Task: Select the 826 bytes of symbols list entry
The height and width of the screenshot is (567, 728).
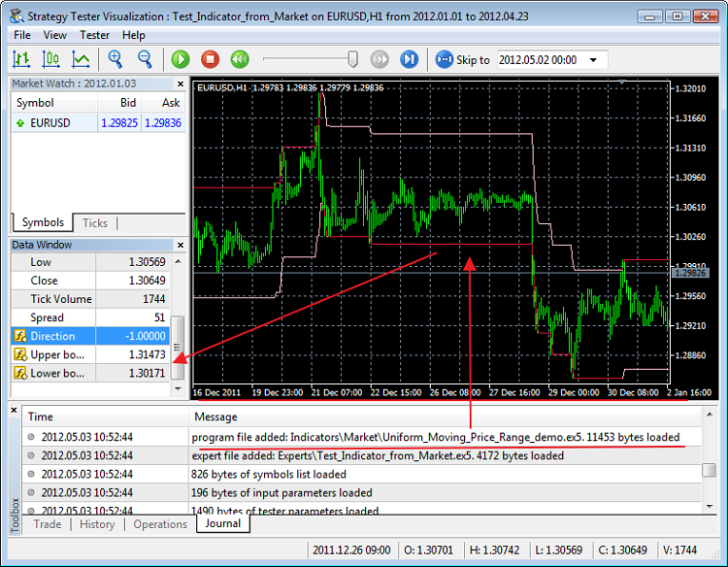Action: [x=362, y=474]
